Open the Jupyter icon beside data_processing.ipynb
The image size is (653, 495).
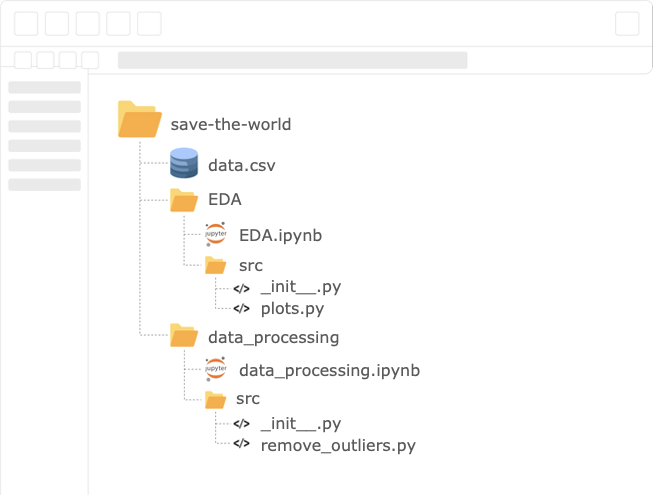point(216,369)
